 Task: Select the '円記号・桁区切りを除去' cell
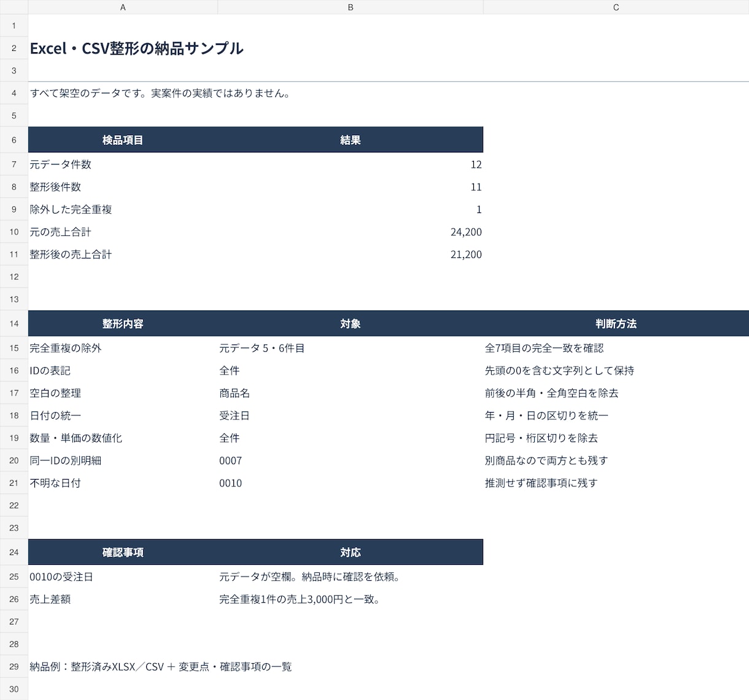pyautogui.click(x=616, y=438)
